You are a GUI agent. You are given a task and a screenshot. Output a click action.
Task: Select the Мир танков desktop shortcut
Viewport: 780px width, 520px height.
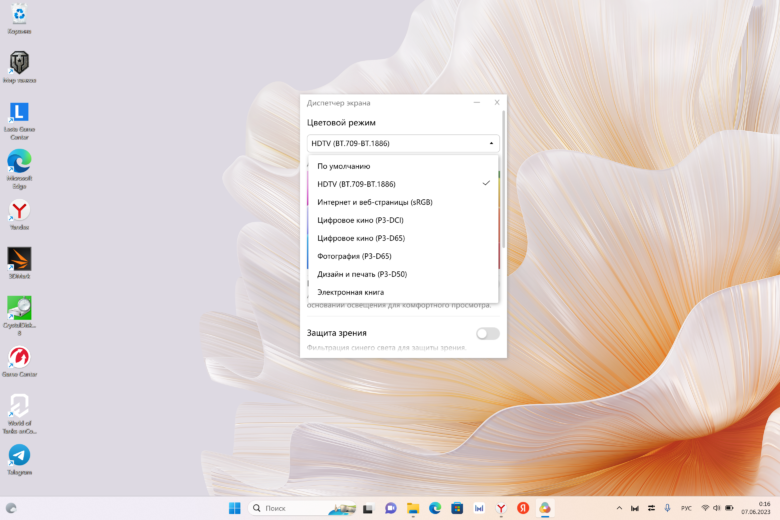(x=19, y=67)
